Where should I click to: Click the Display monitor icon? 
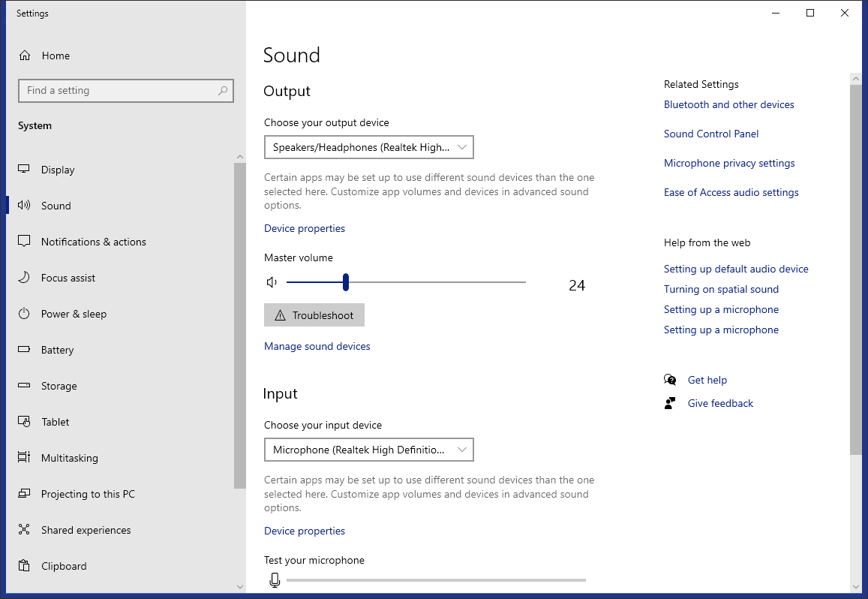(24, 169)
